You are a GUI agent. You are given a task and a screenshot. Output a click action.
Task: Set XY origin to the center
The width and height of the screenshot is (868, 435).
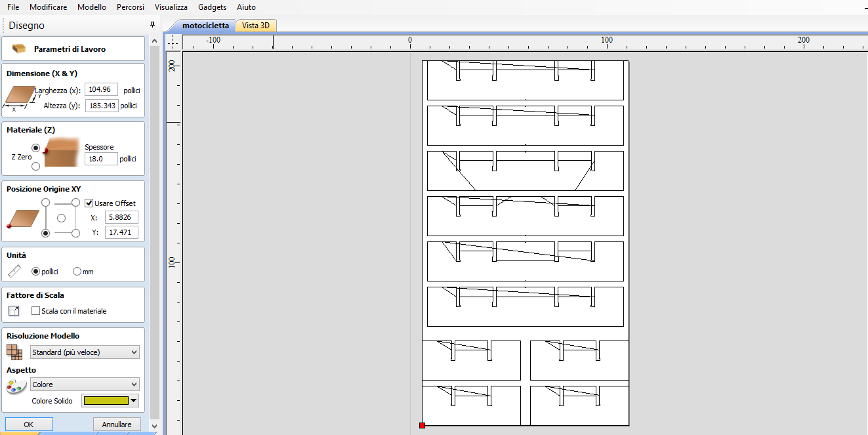pyautogui.click(x=61, y=217)
